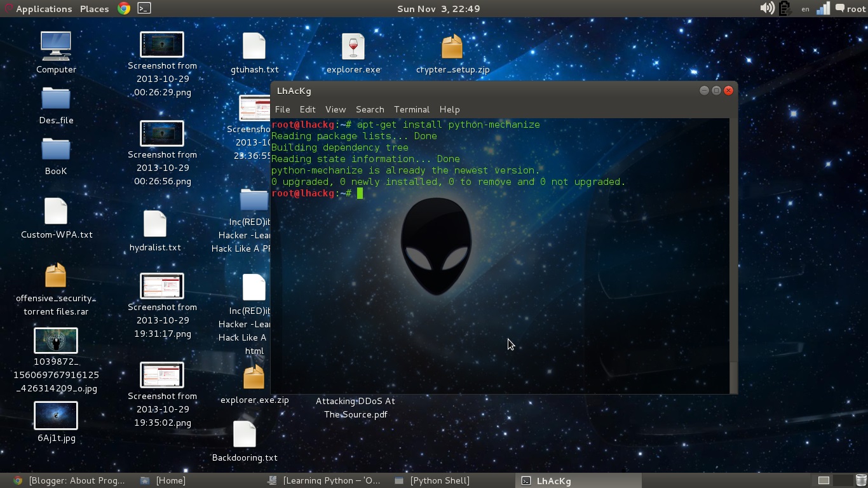Toggle the network signal indicator in the tray
Viewport: 868px width, 488px height.
coord(823,8)
